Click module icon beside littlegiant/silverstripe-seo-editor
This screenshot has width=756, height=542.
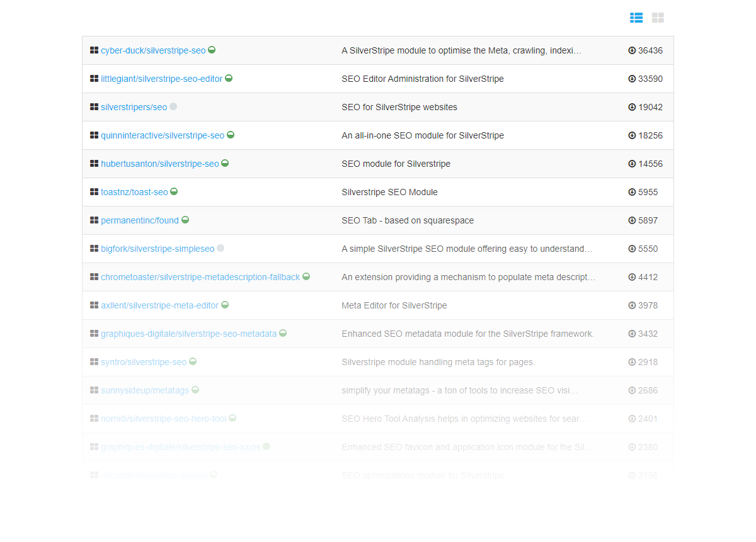(x=94, y=79)
